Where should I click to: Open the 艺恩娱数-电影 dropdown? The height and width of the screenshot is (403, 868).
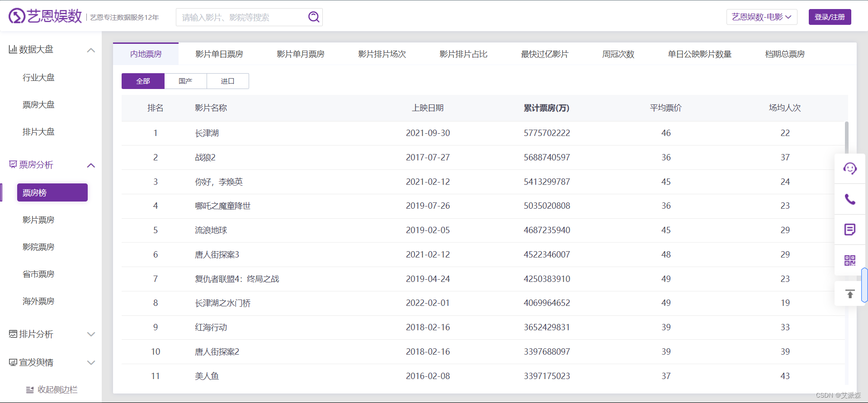761,17
